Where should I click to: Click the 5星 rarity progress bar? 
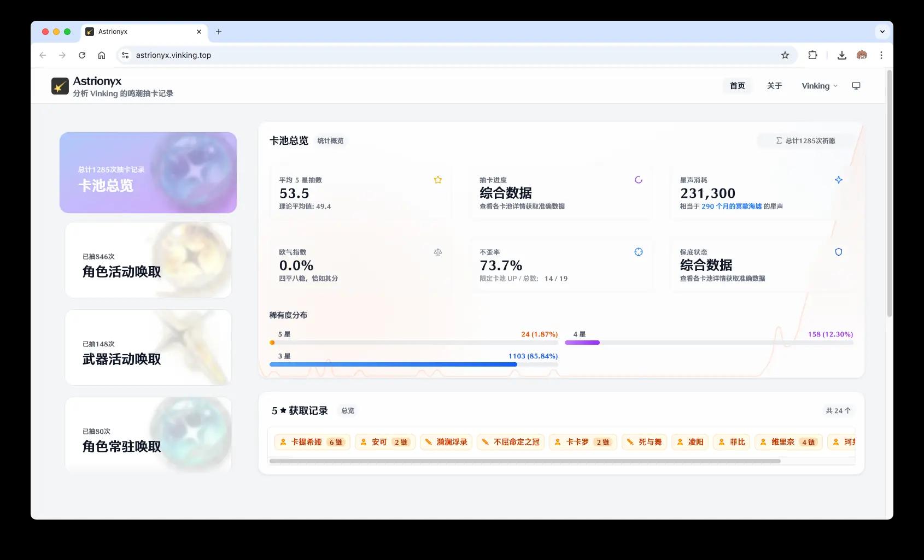tap(414, 343)
